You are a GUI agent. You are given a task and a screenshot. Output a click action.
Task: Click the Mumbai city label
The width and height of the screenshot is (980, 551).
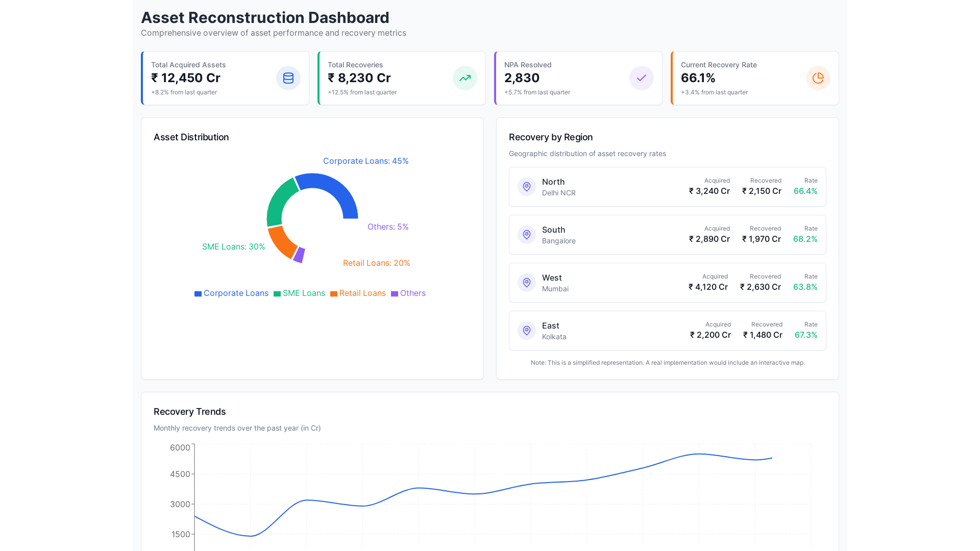[555, 289]
